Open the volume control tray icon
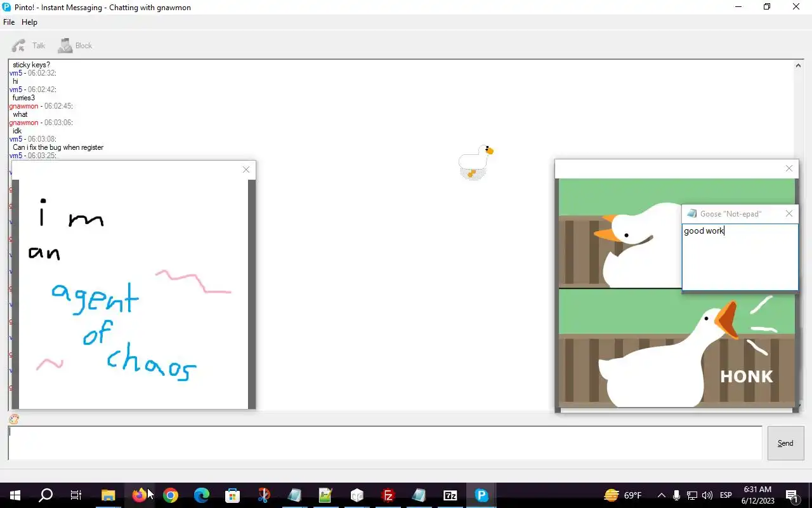 click(707, 495)
